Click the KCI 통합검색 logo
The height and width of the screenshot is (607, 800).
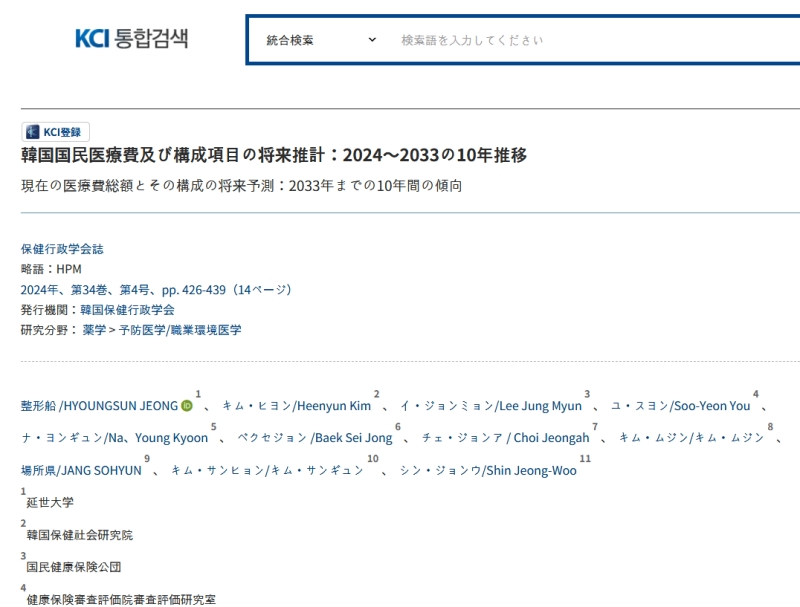(131, 39)
